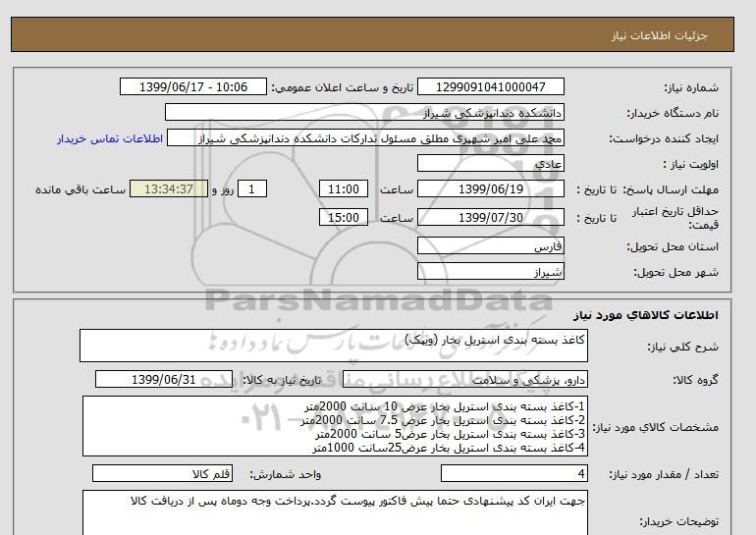Image resolution: width=756 pixels, height=535 pixels.
Task: Click label شهر محل تحویل
Action: (x=675, y=272)
